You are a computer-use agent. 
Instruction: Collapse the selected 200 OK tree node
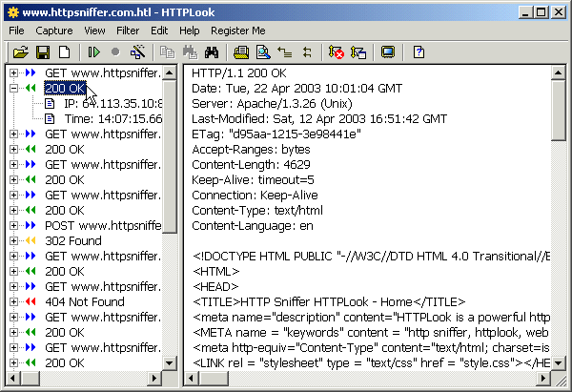tap(13, 89)
